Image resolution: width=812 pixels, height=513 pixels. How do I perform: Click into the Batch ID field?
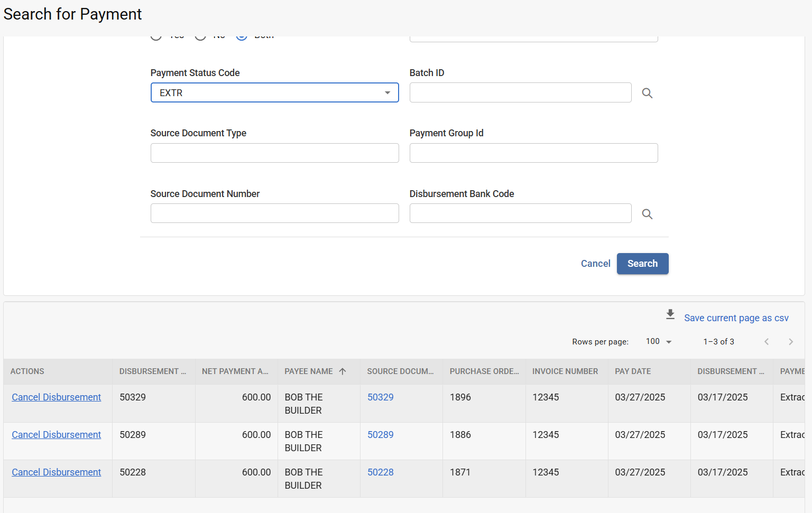click(520, 92)
